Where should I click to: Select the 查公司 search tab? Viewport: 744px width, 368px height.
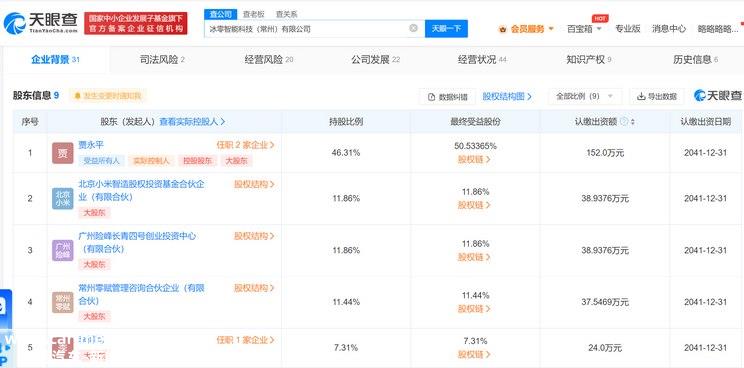[x=220, y=14]
